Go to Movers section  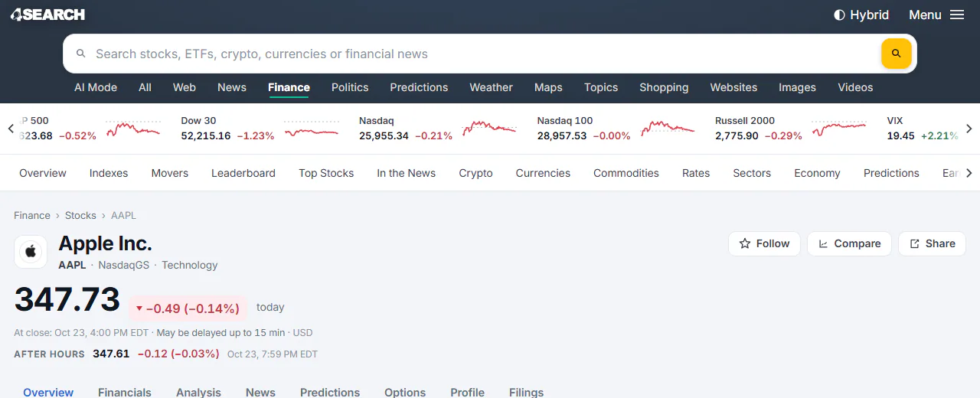point(170,173)
